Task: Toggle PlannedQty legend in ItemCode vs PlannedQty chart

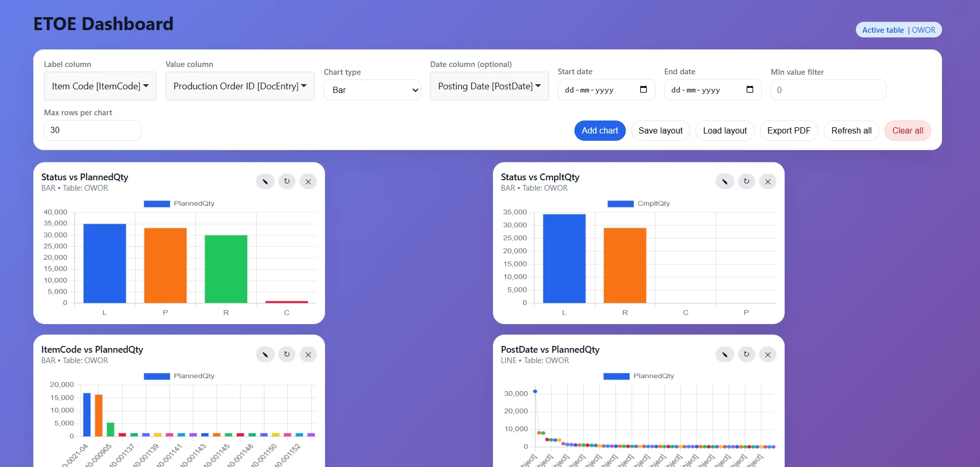Action: click(x=179, y=376)
